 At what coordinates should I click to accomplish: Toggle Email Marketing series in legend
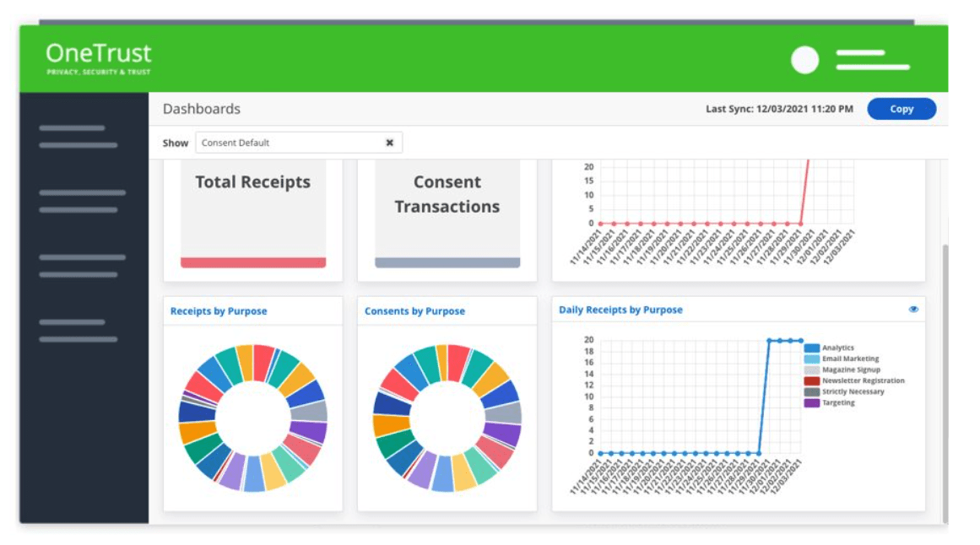click(x=850, y=359)
